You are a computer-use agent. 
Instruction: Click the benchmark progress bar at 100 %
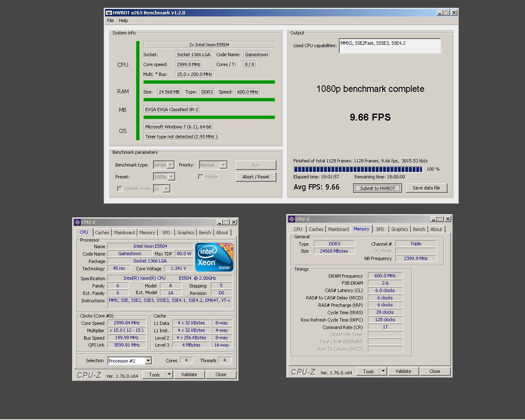click(x=358, y=169)
